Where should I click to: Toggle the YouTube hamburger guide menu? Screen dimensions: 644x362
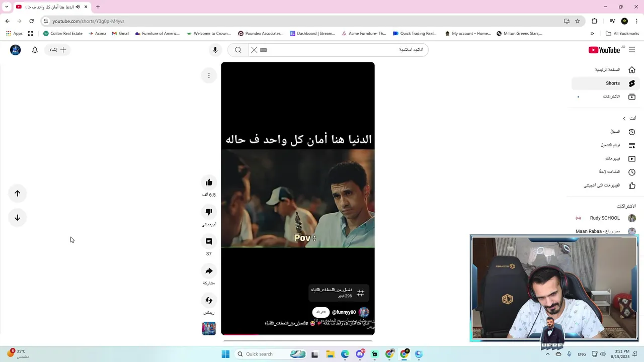[632, 50]
